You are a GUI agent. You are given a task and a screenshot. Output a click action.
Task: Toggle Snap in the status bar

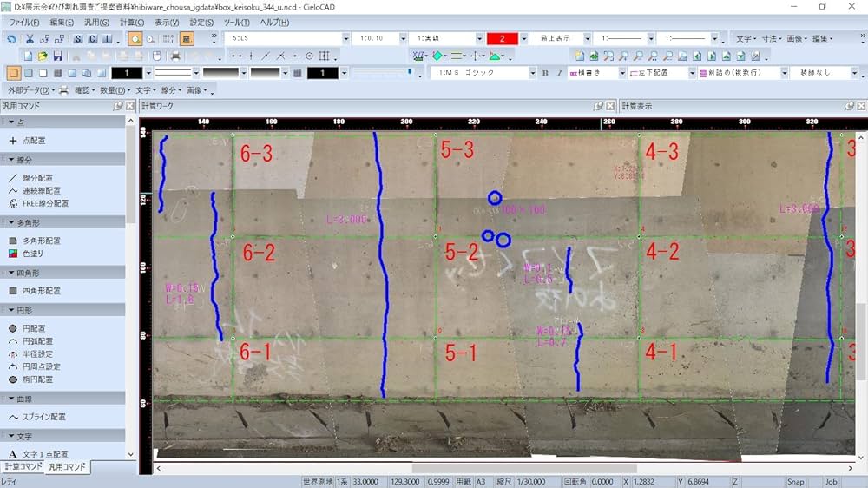click(x=795, y=481)
